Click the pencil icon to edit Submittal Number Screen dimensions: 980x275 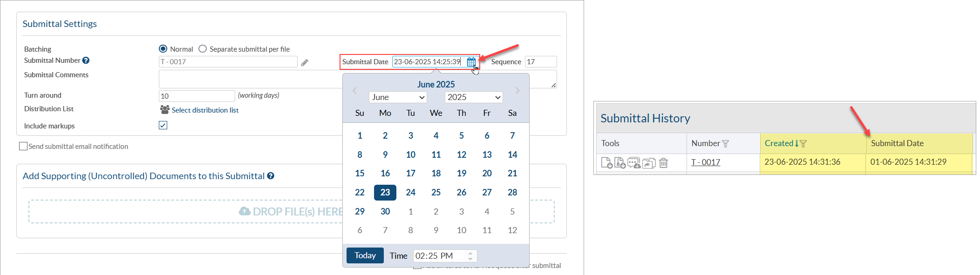pyautogui.click(x=305, y=62)
